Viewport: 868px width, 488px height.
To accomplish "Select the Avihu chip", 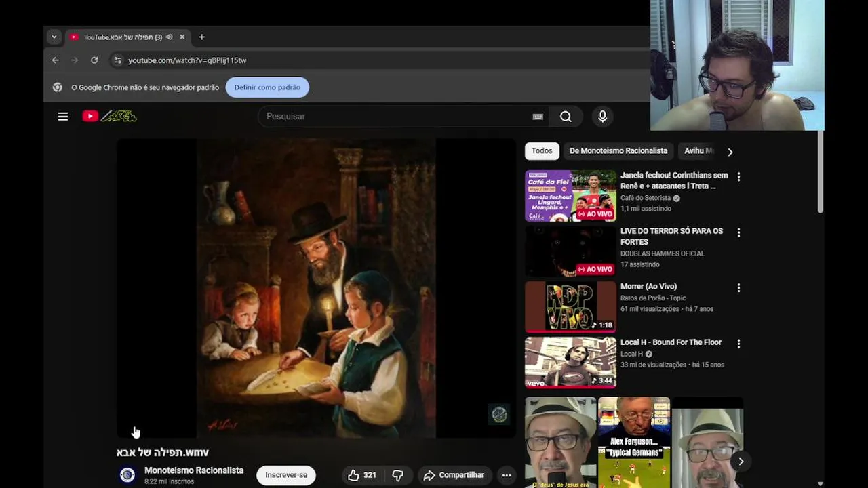I will [x=698, y=151].
